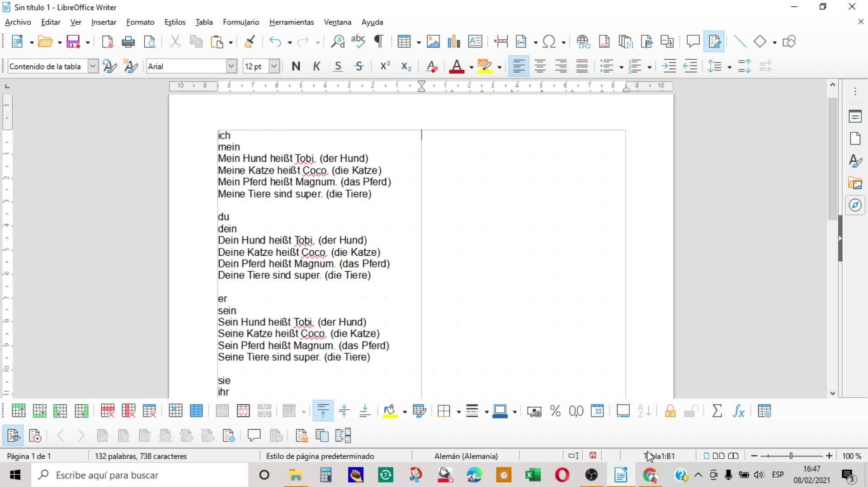Screen dimensions: 868x487
Task: Insert an image using the toolbar icon
Action: pyautogui.click(x=433, y=42)
